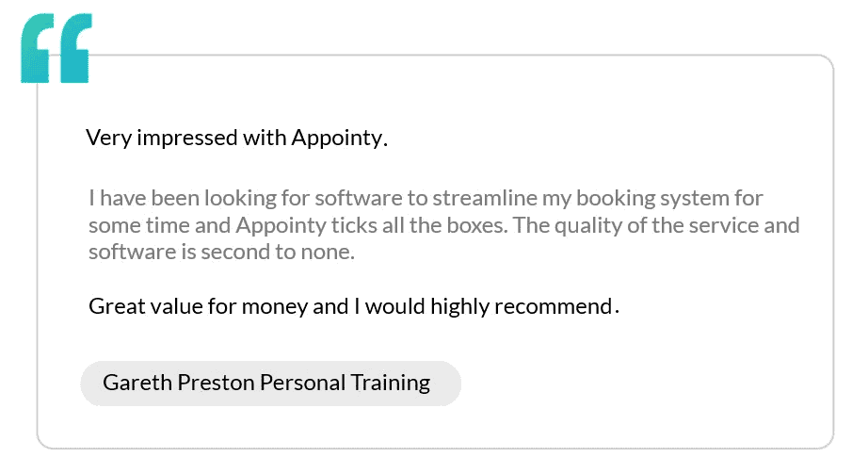Image resolution: width=868 pixels, height=474 pixels.
Task: Click the Gareth Preston Personal Training badge
Action: click(270, 384)
